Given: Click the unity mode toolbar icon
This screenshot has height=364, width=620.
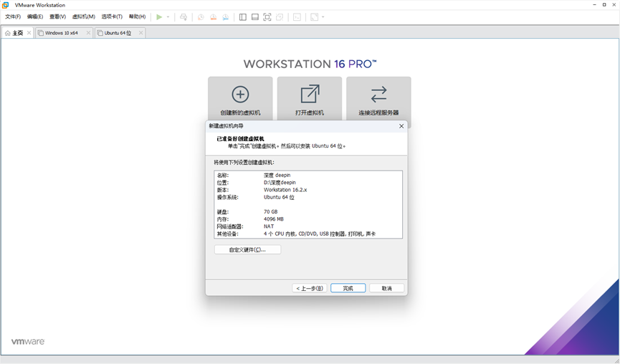Looking at the screenshot, I should pyautogui.click(x=280, y=17).
